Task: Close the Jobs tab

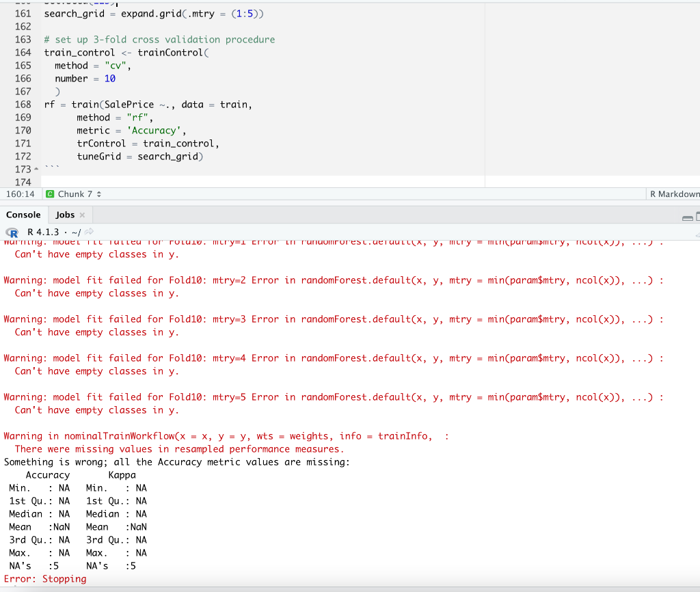Action: (x=82, y=215)
